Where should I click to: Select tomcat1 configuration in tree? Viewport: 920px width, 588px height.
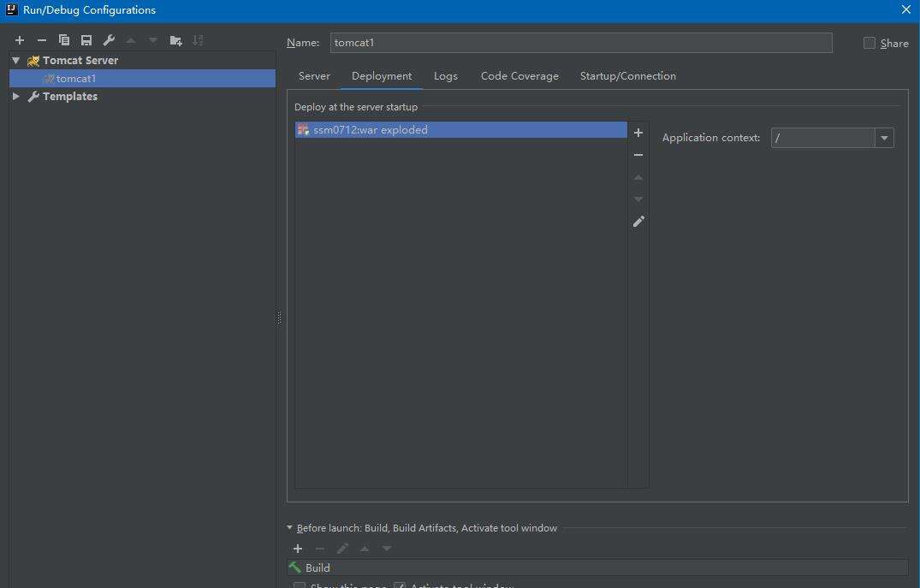143,78
